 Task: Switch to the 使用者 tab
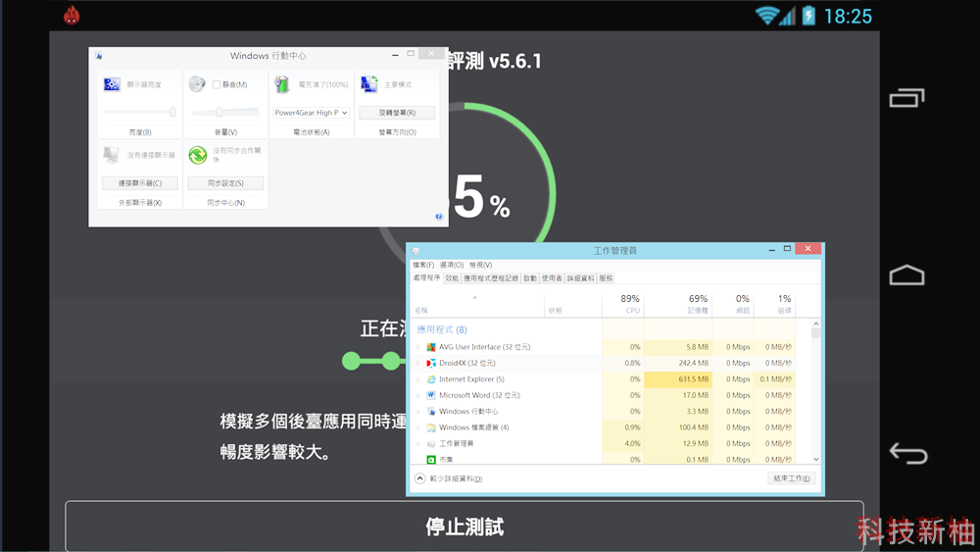click(x=551, y=278)
